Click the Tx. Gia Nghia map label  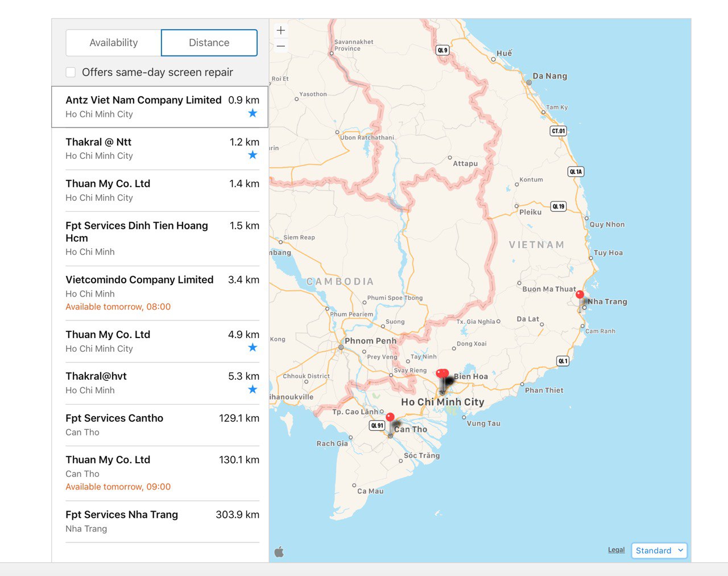(x=475, y=322)
